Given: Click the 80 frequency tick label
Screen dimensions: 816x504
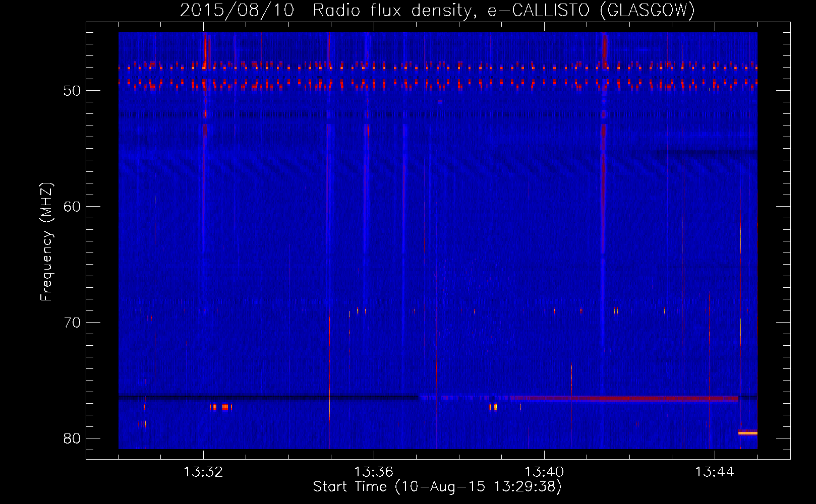Looking at the screenshot, I should click(x=73, y=438).
